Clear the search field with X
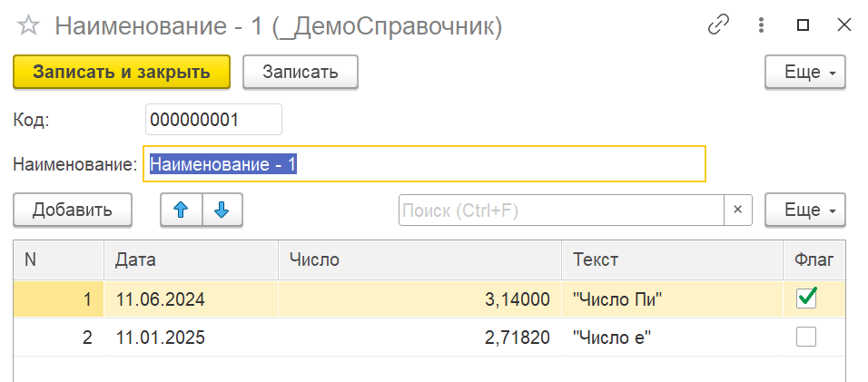The image size is (868, 382). [x=737, y=210]
